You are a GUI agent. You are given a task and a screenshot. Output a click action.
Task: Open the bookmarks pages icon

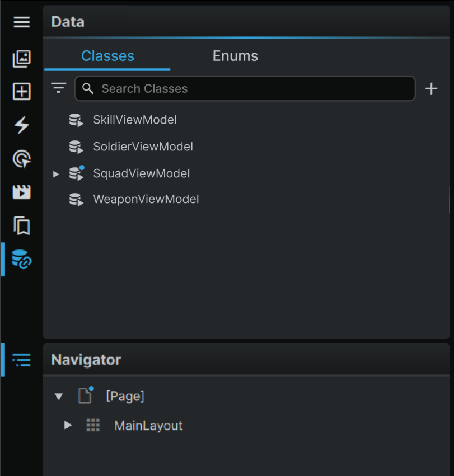tap(22, 226)
